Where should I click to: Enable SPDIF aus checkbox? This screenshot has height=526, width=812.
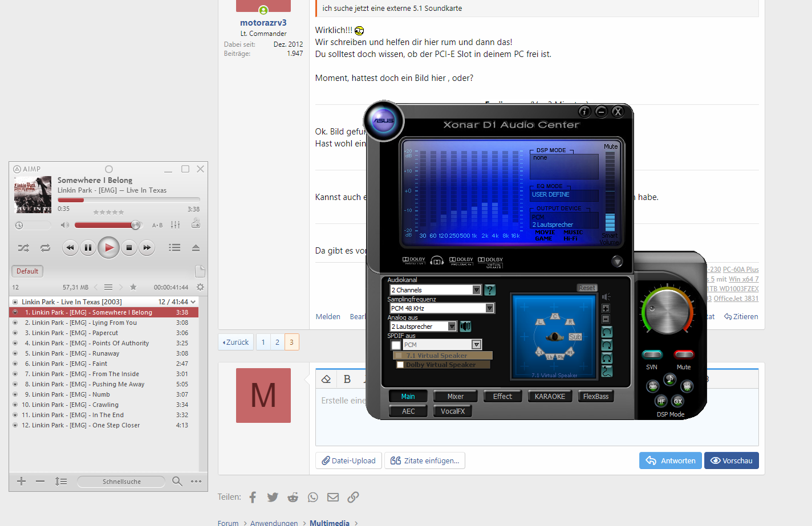[396, 345]
